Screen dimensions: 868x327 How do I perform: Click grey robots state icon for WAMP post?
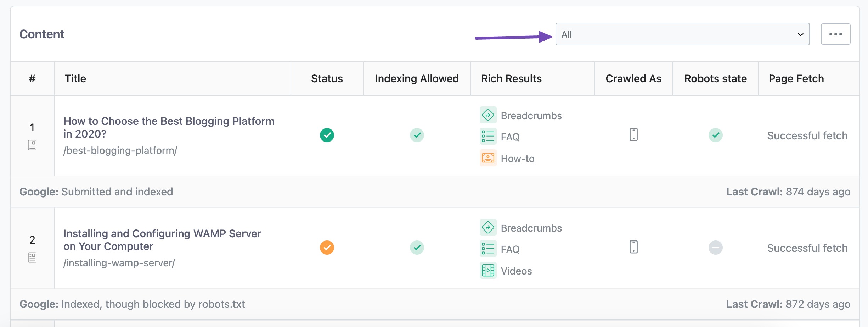[x=715, y=248]
